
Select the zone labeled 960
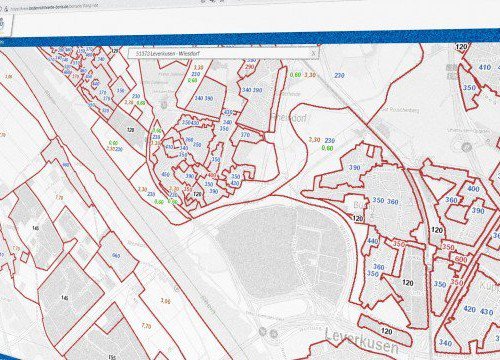pos(116,256)
